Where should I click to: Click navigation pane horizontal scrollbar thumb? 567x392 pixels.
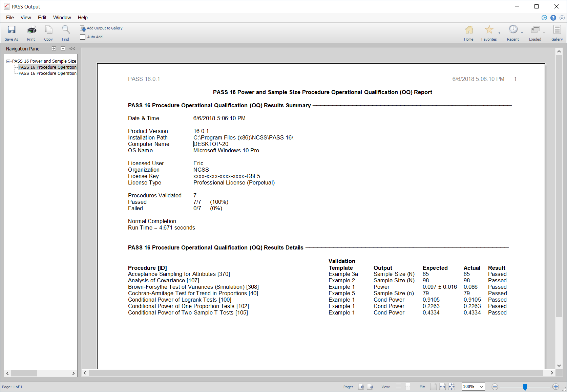24,373
